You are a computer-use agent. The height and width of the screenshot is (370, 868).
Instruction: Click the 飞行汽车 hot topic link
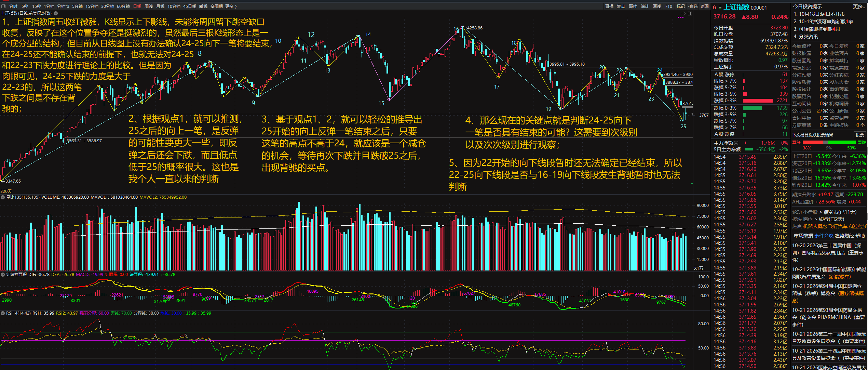click(838, 226)
